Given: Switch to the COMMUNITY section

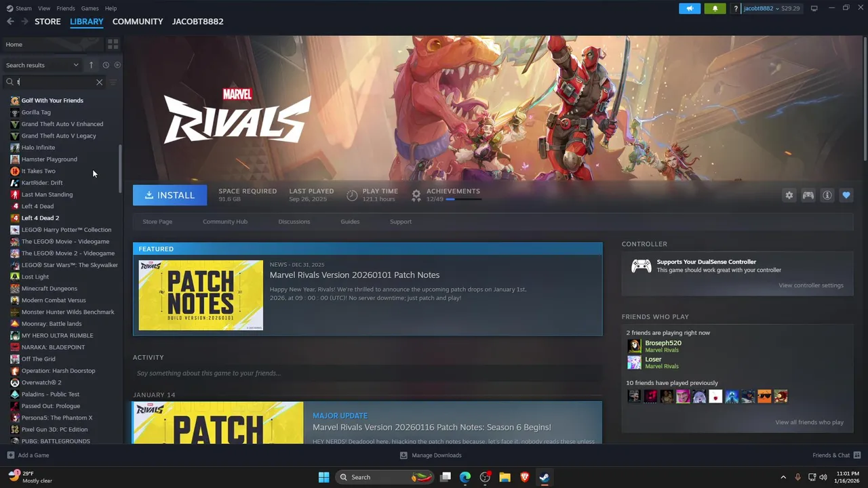Looking at the screenshot, I should [x=138, y=22].
